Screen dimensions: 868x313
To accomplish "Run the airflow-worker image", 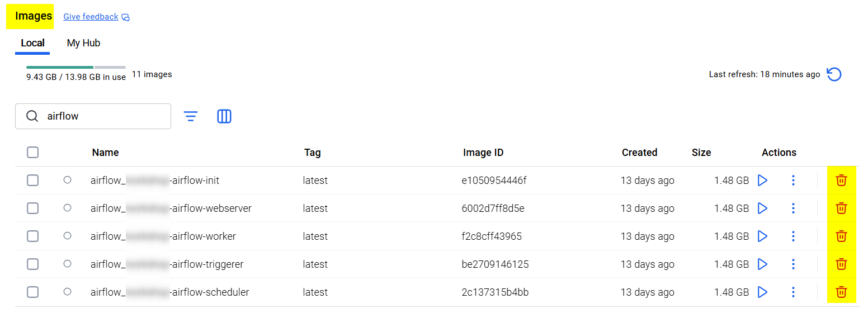I will tap(762, 236).
